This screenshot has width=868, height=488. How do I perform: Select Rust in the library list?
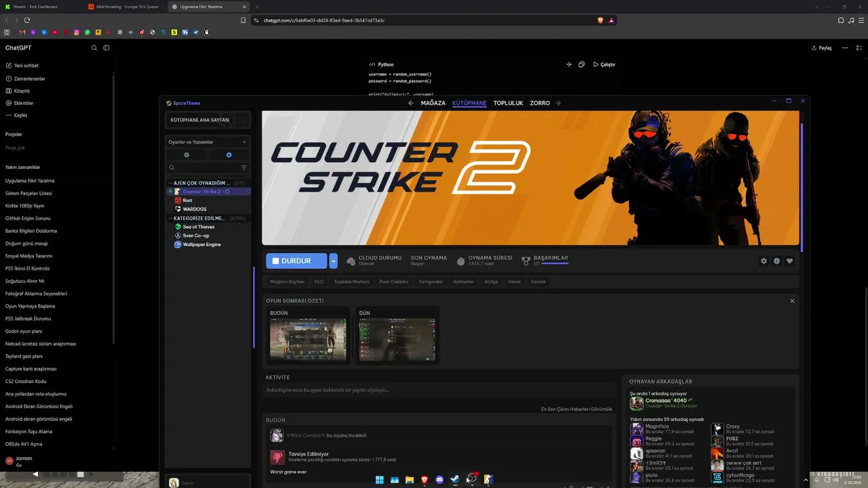[187, 201]
